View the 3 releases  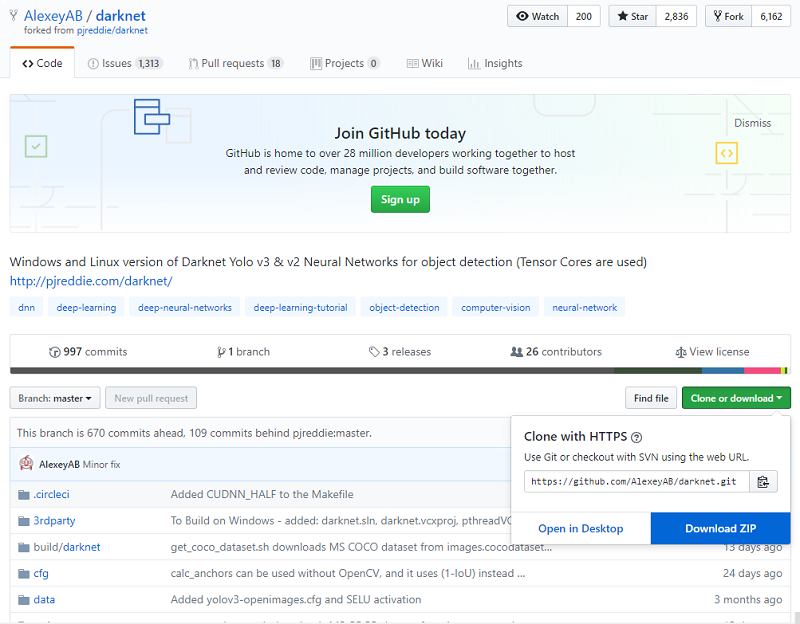tap(400, 352)
